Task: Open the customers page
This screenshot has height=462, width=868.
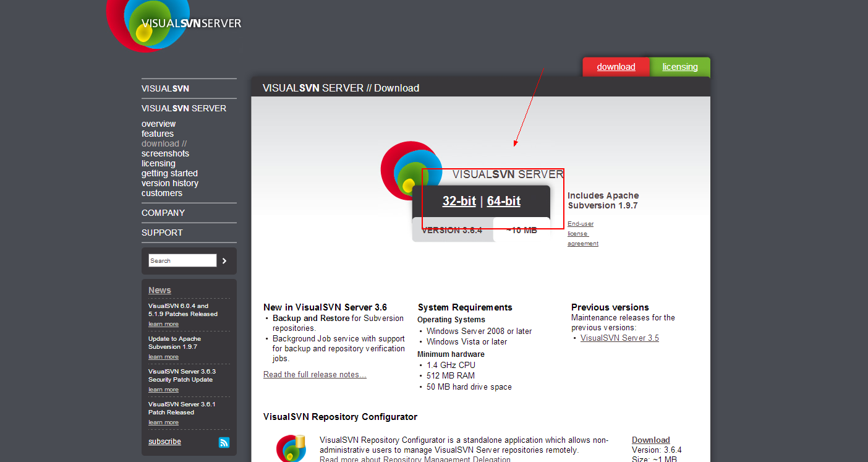Action: pos(162,193)
